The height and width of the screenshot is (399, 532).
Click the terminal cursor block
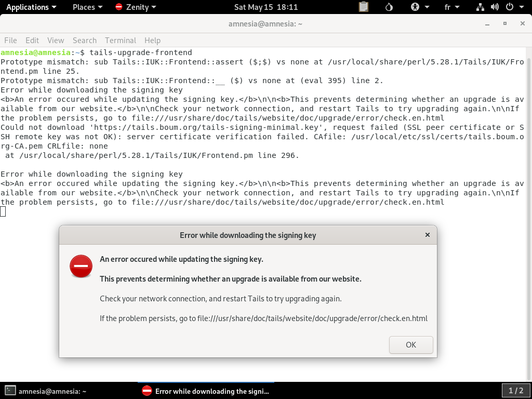[x=3, y=211]
